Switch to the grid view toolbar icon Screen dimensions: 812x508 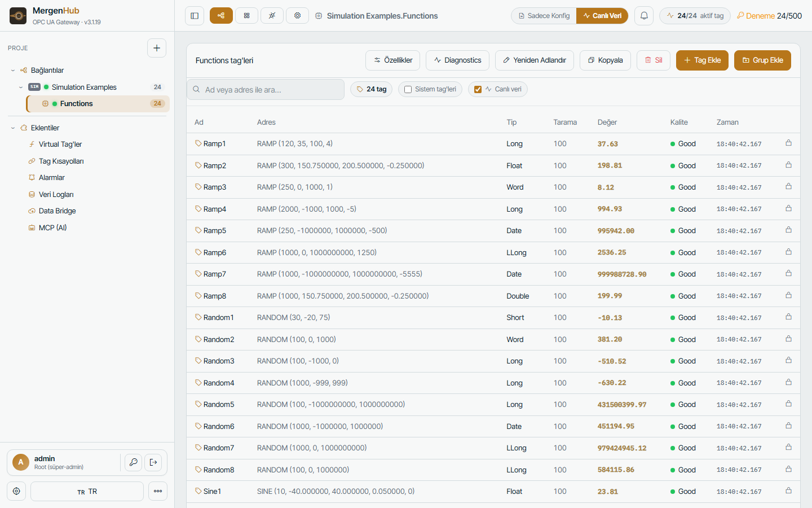click(x=246, y=16)
